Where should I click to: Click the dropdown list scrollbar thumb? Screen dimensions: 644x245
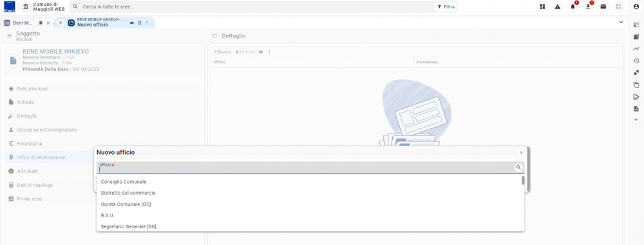(x=523, y=181)
